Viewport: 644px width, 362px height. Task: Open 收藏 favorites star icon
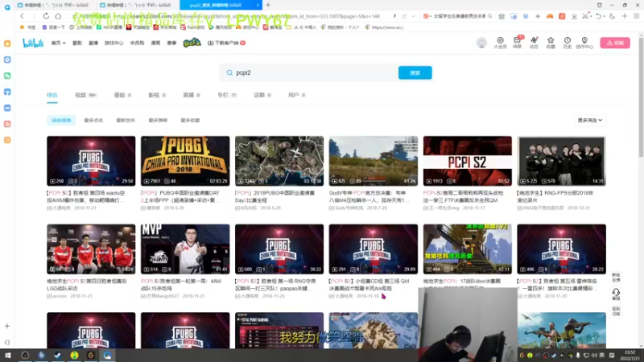point(551,43)
